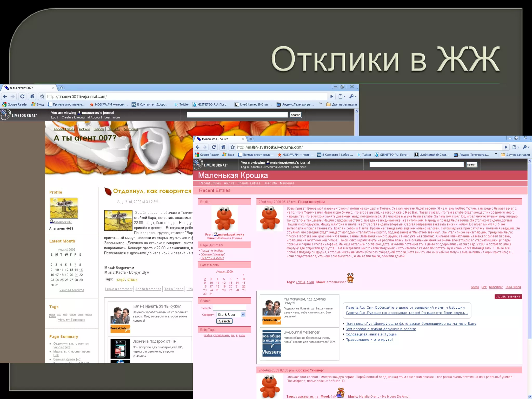532x399 pixels.
Task: Click the LiveJournal search field in the front window
Action: click(416, 164)
